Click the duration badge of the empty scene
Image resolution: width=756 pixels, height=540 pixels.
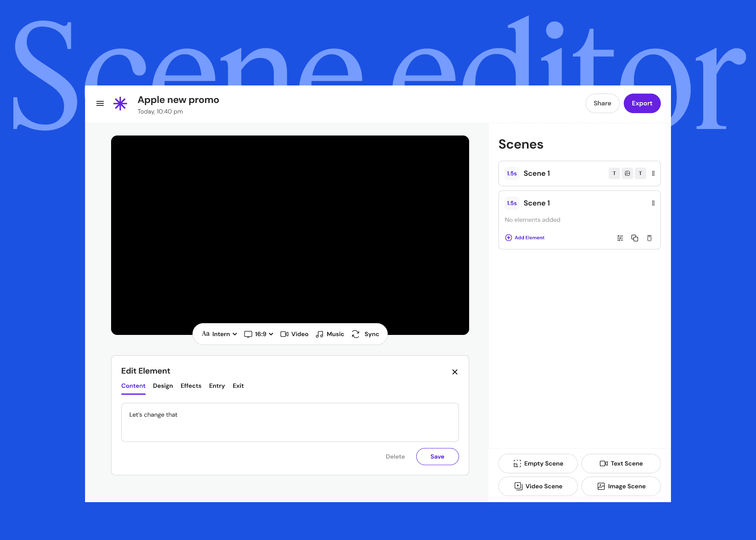coord(512,203)
